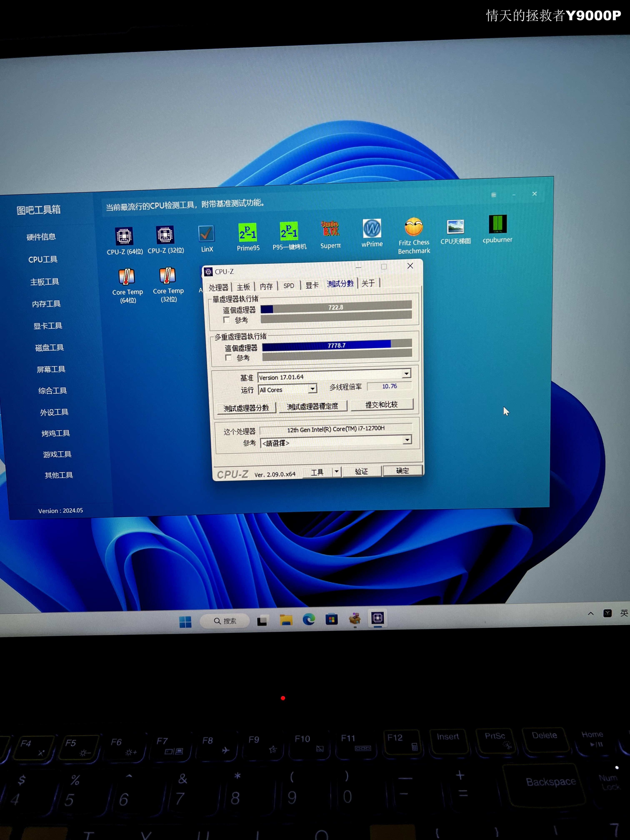Expand the 工具 dropdown arrow
630x840 pixels.
click(336, 471)
